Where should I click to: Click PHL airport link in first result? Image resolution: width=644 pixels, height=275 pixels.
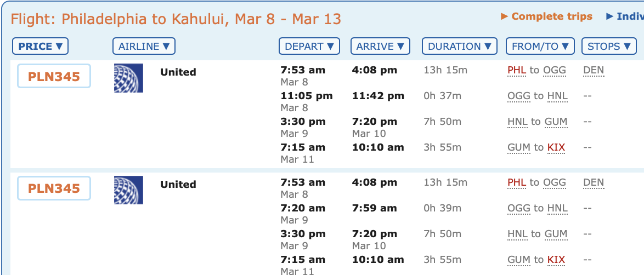coord(517,70)
